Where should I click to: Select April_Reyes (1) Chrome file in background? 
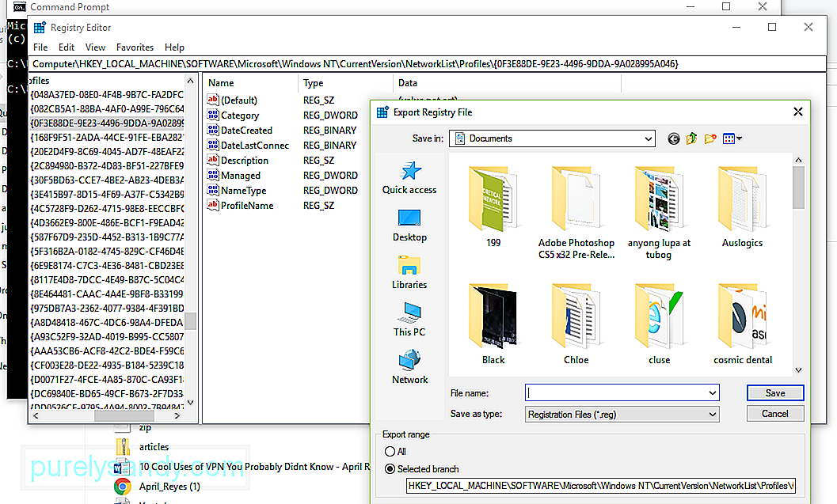pos(158,487)
